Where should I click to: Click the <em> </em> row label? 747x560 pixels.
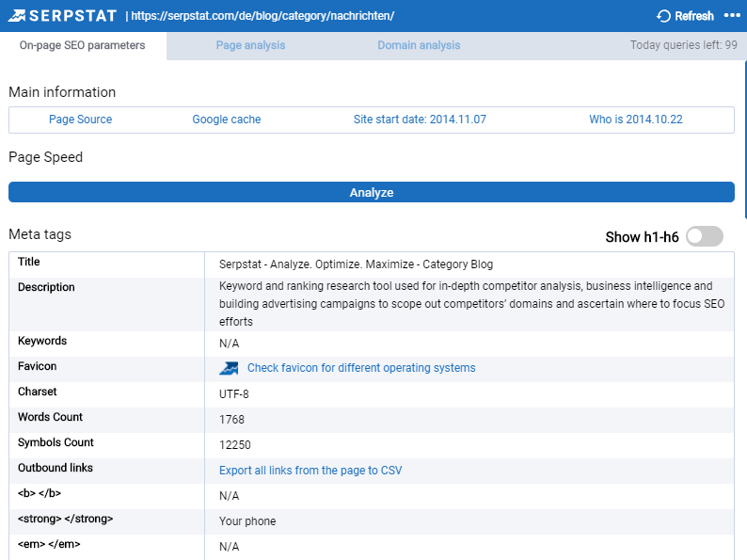[x=49, y=544]
